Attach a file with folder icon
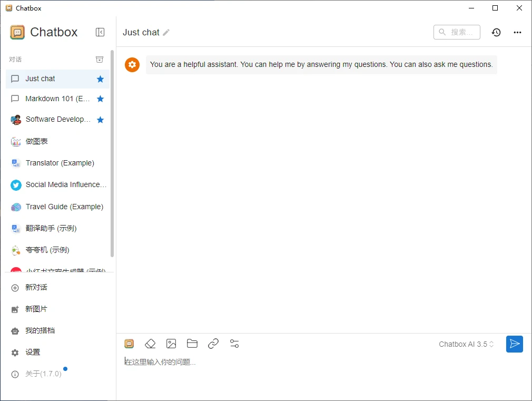The height and width of the screenshot is (401, 532). tap(192, 344)
